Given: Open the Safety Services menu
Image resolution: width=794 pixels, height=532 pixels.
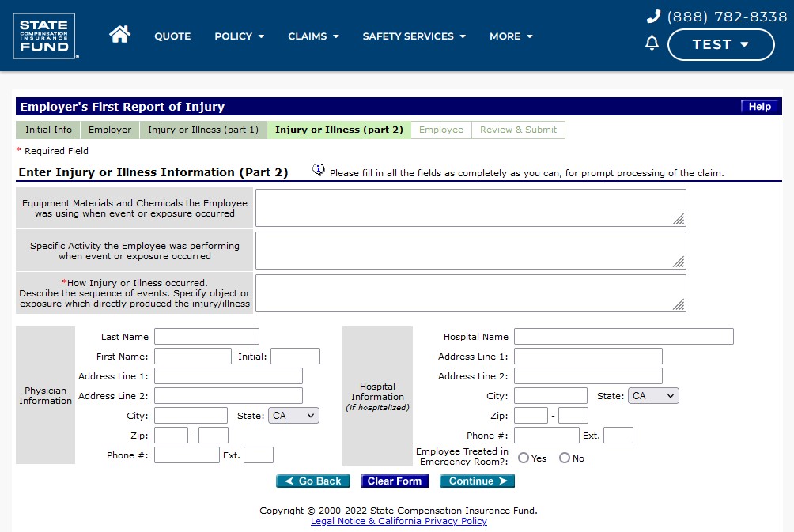Looking at the screenshot, I should pos(414,36).
